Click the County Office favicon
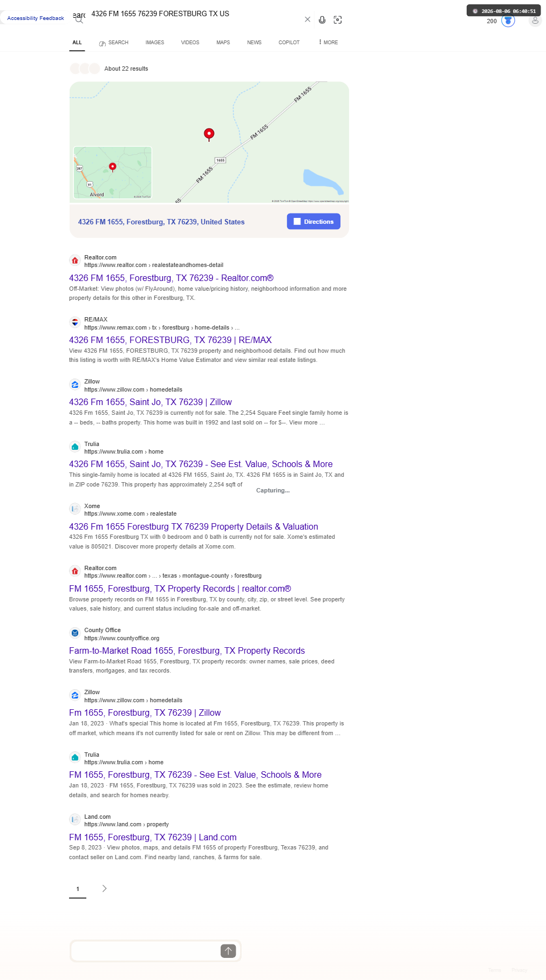Screen dimensions: 546x980 75,633
